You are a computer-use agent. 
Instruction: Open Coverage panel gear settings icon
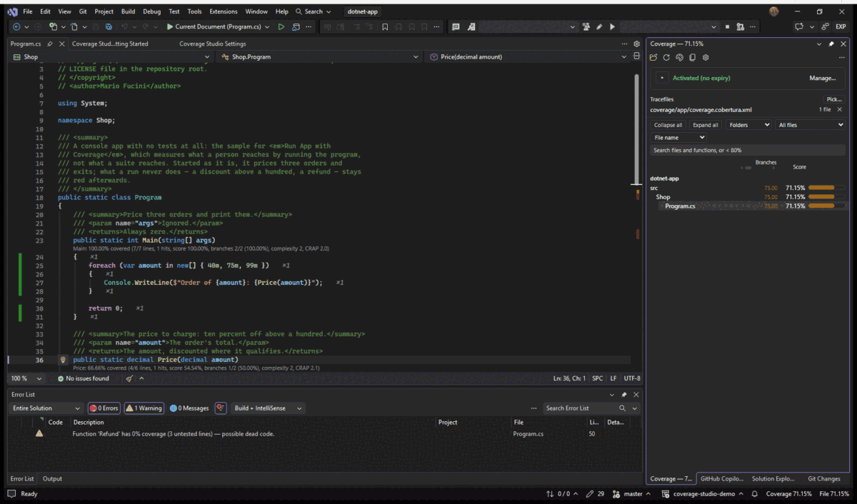click(705, 57)
